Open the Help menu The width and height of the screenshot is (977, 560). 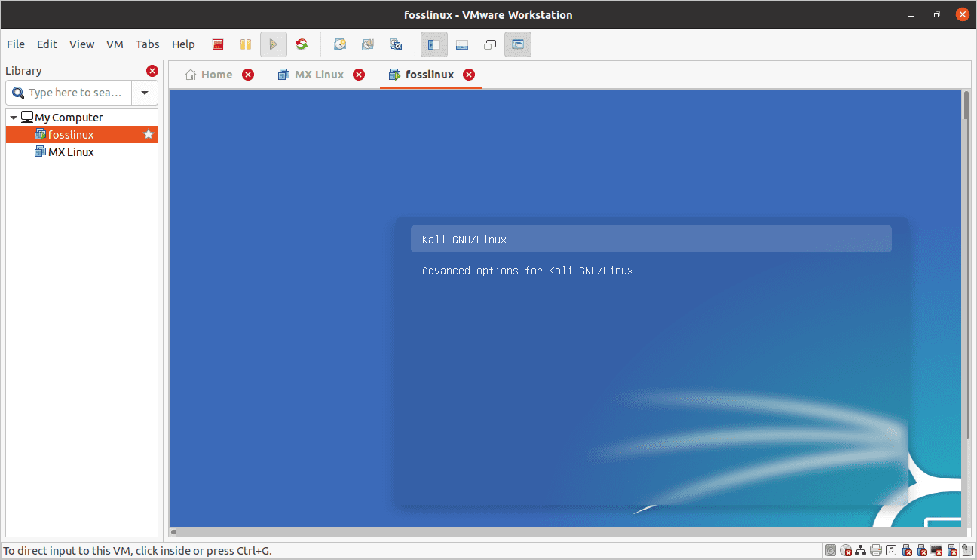(183, 44)
